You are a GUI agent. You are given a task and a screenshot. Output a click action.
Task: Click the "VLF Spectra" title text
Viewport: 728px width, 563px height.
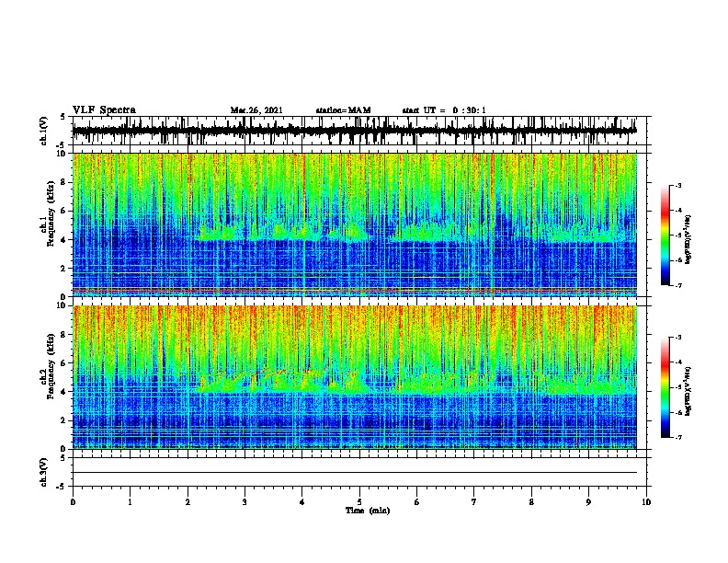point(104,109)
